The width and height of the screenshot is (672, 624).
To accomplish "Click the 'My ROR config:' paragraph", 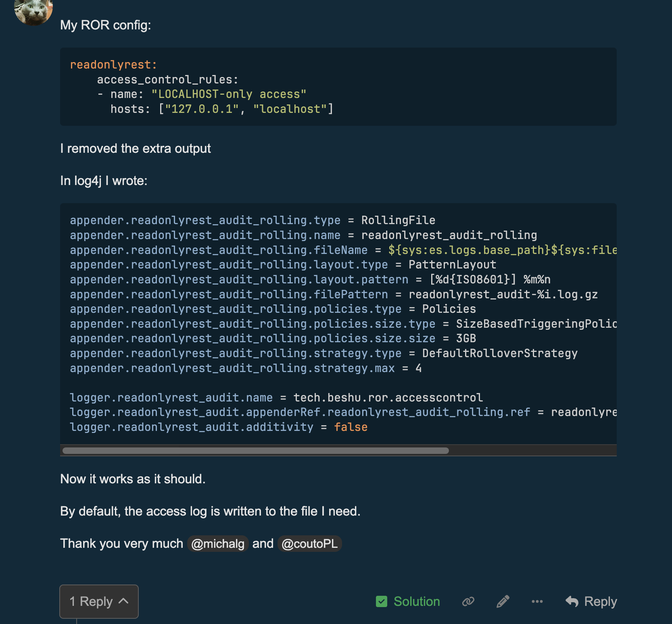I will click(105, 25).
